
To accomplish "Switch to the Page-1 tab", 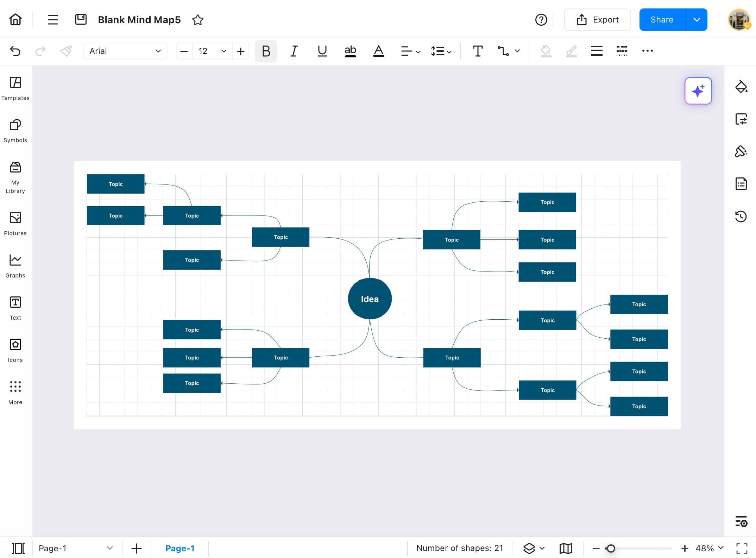I will click(180, 548).
